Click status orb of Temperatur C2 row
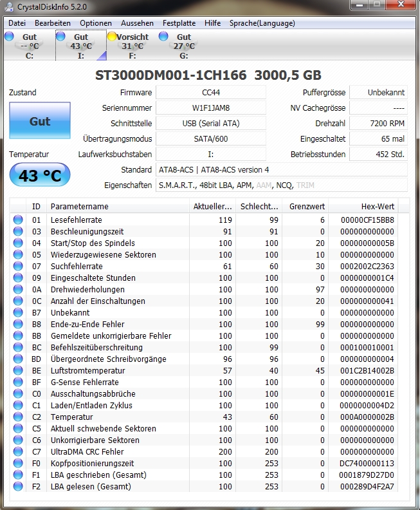 18,417
